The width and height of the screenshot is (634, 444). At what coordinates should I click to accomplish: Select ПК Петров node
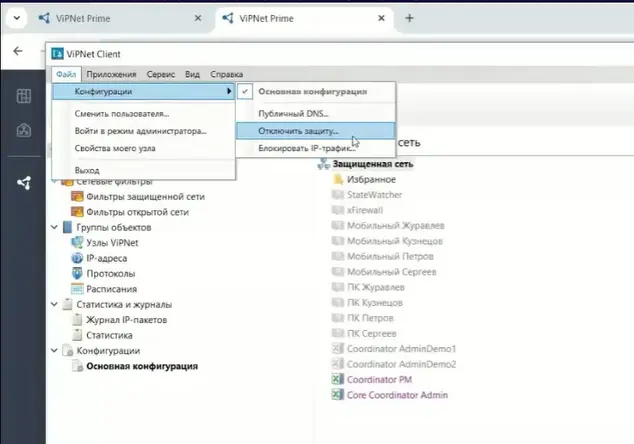tap(370, 318)
